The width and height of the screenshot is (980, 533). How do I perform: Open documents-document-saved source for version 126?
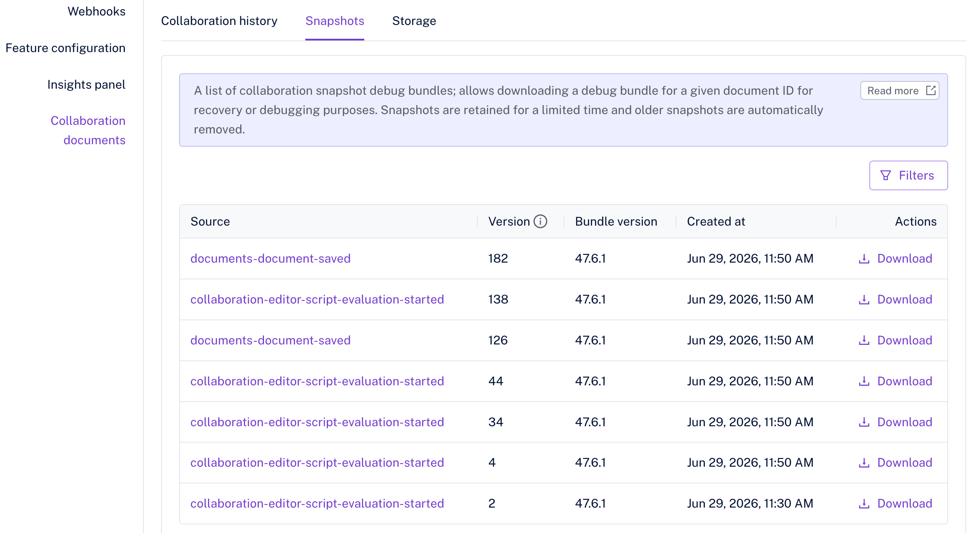pos(270,340)
